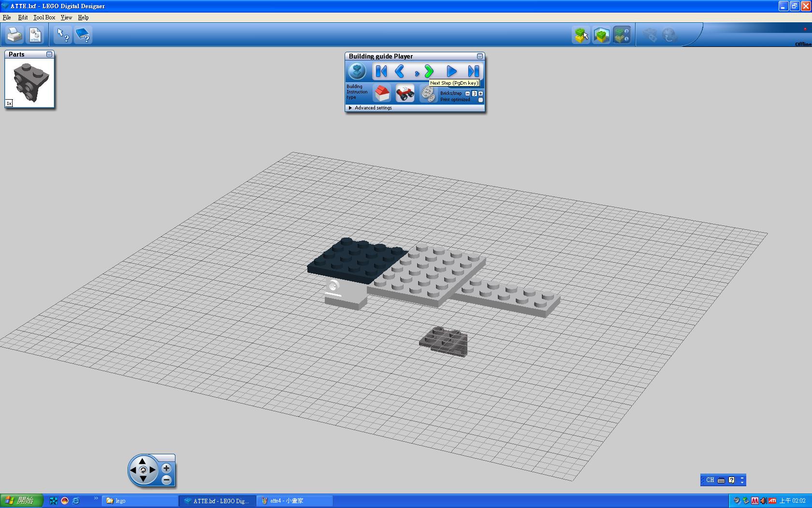The image size is (812, 508).
Task: Switch to Build mode with cursor icon
Action: click(581, 35)
